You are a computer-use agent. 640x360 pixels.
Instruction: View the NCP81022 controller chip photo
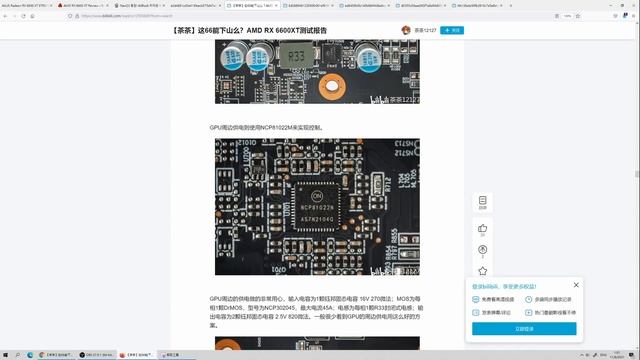317,207
